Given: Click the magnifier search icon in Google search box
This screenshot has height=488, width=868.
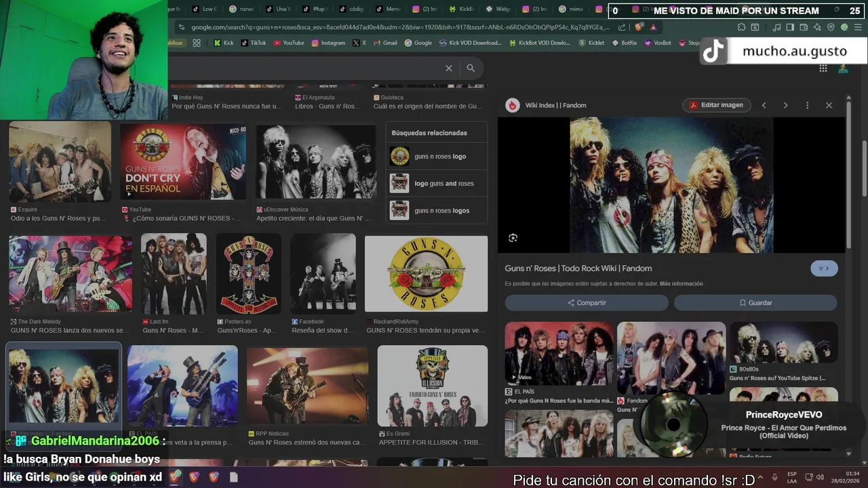Looking at the screenshot, I should (471, 68).
